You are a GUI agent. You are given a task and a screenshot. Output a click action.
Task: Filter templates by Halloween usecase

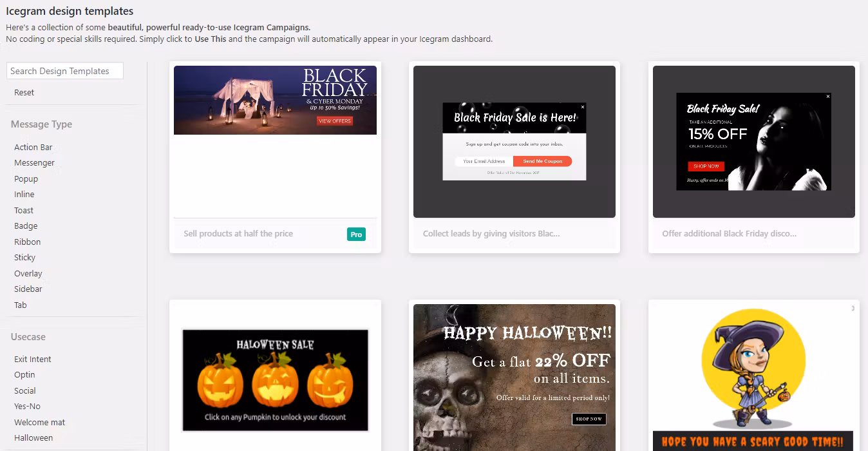pos(33,437)
